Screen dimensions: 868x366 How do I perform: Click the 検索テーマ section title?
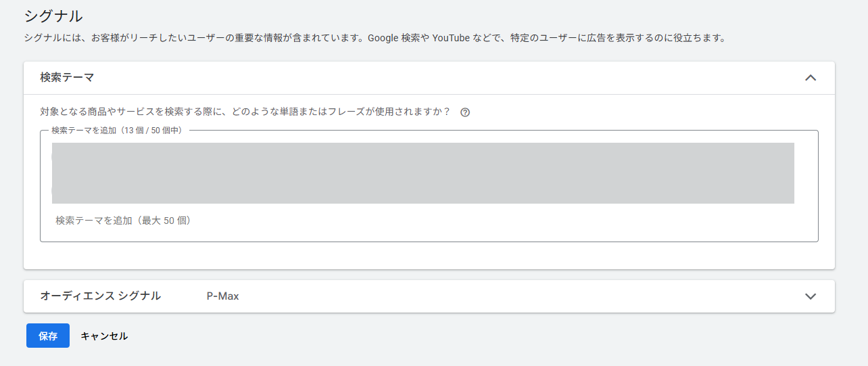tap(67, 78)
